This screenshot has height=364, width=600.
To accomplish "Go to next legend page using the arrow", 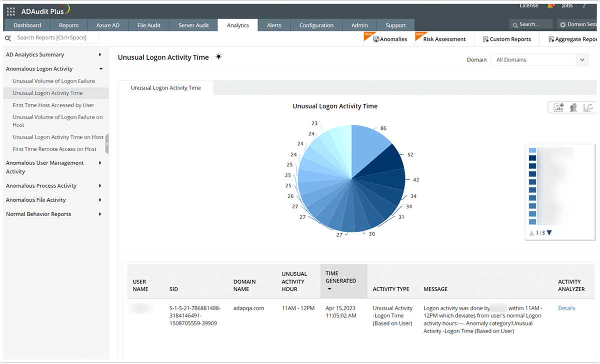I will click(x=548, y=232).
